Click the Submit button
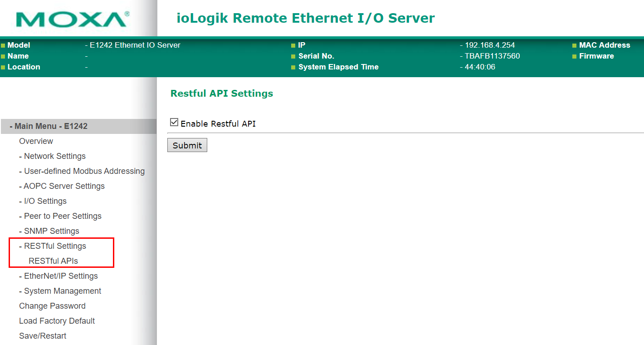This screenshot has height=345, width=644. tap(187, 145)
